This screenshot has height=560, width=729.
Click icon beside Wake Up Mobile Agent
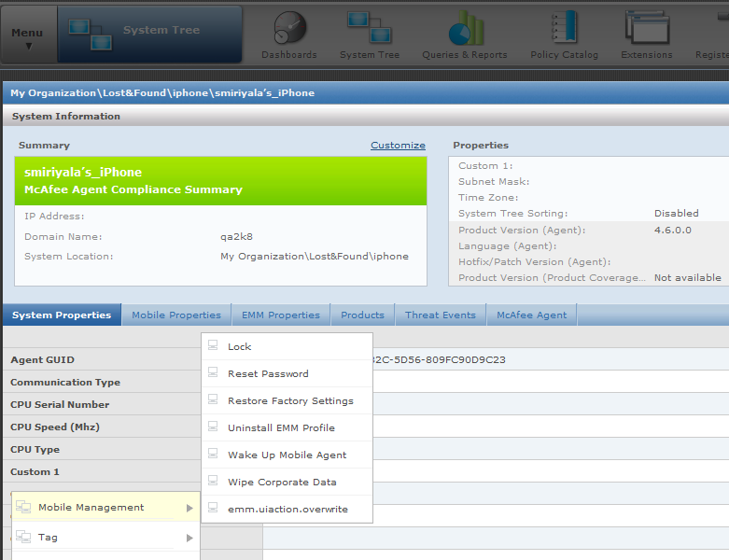click(x=213, y=454)
